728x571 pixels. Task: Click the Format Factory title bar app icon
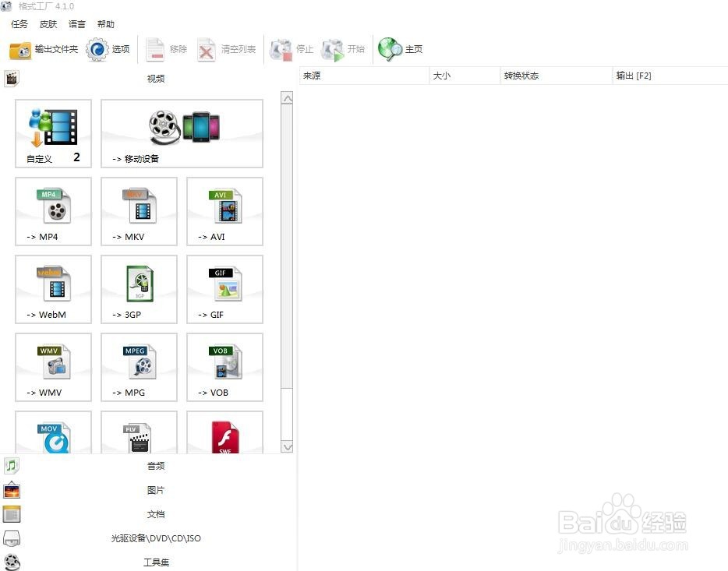click(6, 6)
